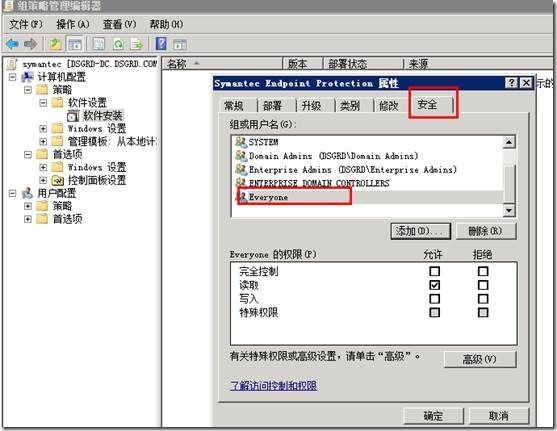Image resolution: width=557 pixels, height=431 pixels.
Task: Click the 添加(D)... button
Action: [x=421, y=231]
